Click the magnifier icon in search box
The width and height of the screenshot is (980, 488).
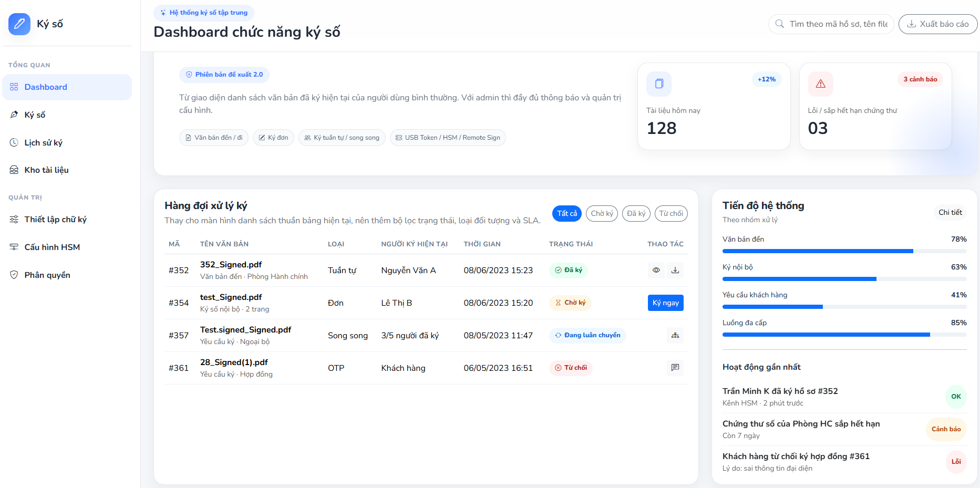(x=780, y=24)
